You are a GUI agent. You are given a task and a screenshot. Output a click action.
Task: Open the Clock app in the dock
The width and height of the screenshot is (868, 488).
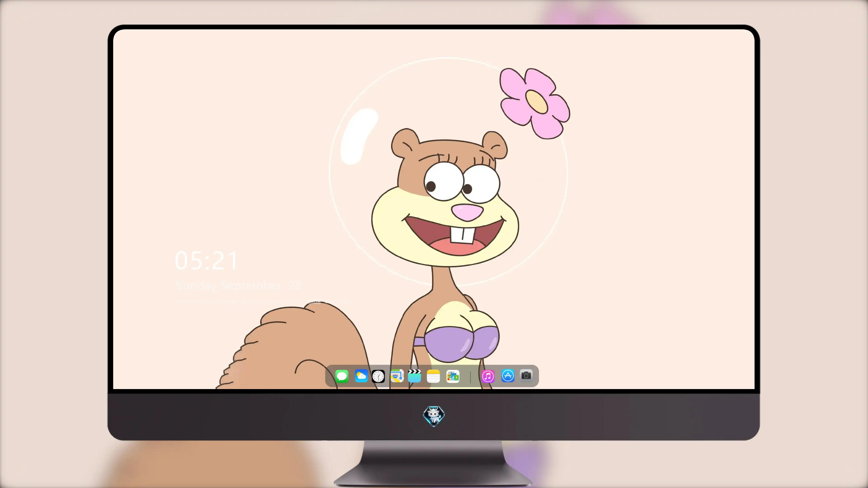(x=378, y=376)
